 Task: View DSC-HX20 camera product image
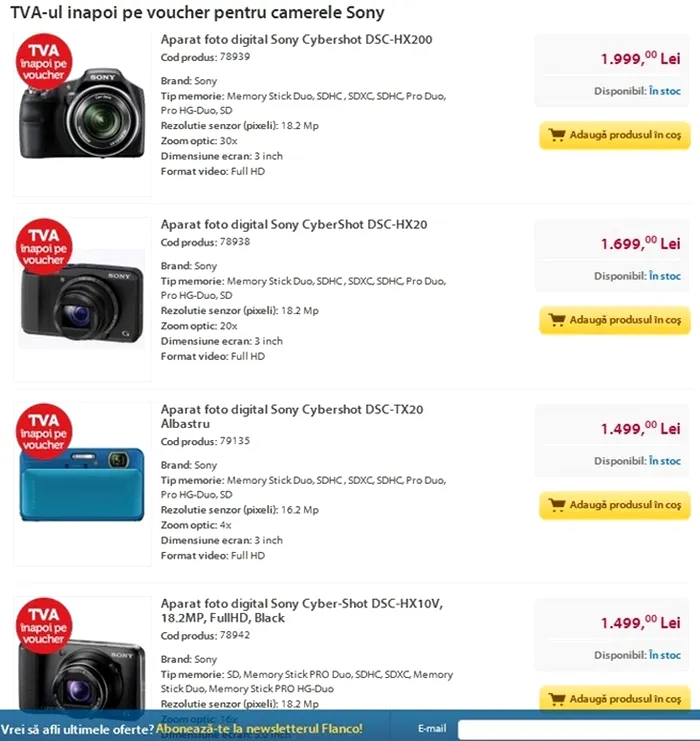click(x=82, y=299)
